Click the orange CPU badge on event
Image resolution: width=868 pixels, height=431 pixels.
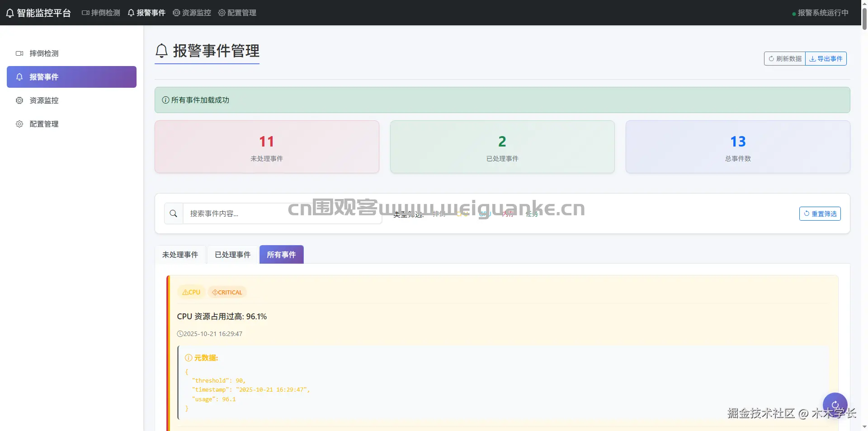coord(191,292)
